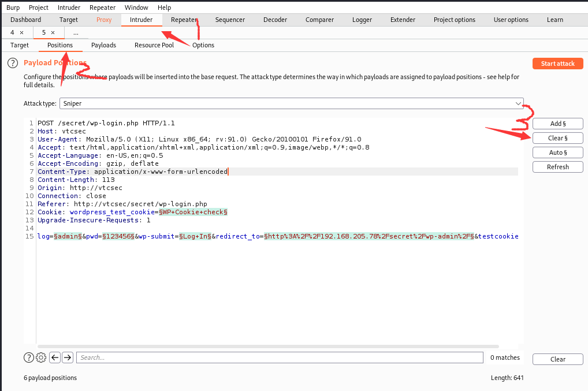Focus the Search input field
The height and width of the screenshot is (391, 588).
coord(280,358)
